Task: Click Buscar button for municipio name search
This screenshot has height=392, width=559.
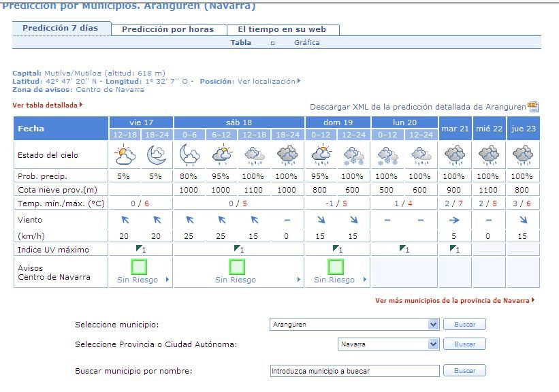Action: [464, 371]
